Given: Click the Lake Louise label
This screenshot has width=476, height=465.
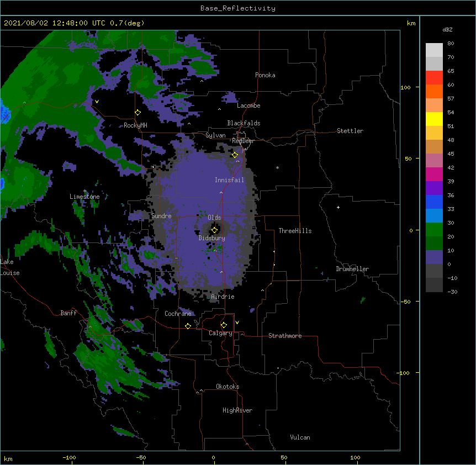Looking at the screenshot, I should click(10, 267).
